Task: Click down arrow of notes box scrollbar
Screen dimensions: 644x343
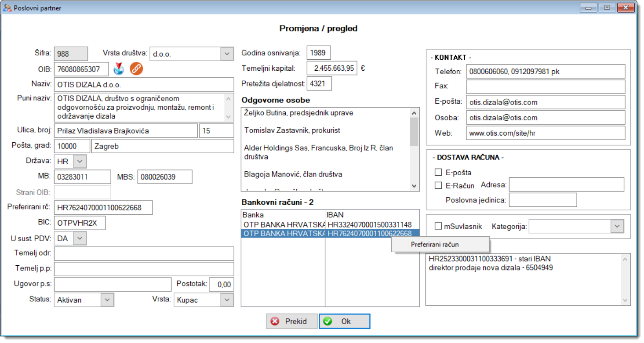Action: click(626, 300)
